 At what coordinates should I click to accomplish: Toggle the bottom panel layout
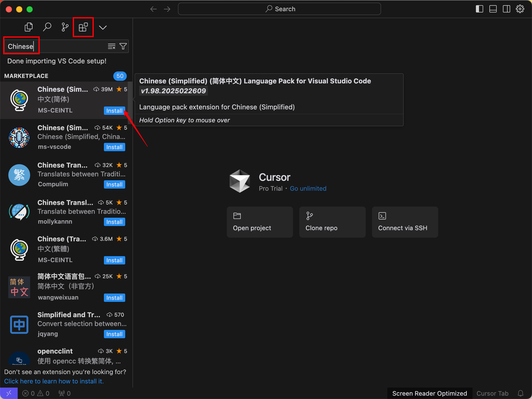point(493,9)
